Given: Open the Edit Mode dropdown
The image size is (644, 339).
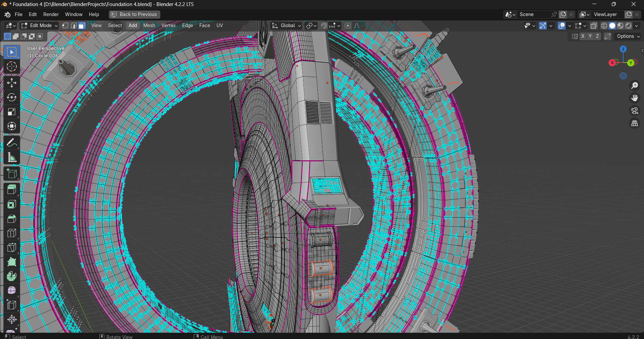Looking at the screenshot, I should 39,25.
